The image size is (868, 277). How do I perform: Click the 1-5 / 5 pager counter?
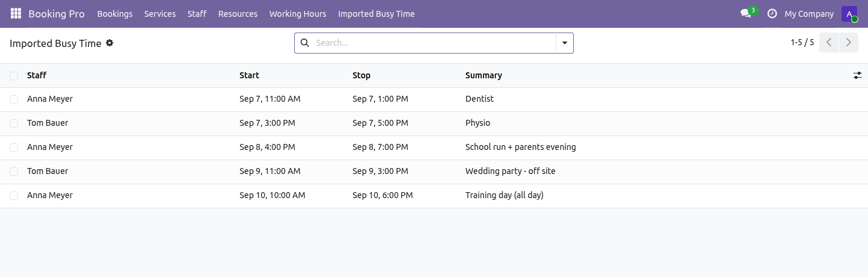pos(802,42)
